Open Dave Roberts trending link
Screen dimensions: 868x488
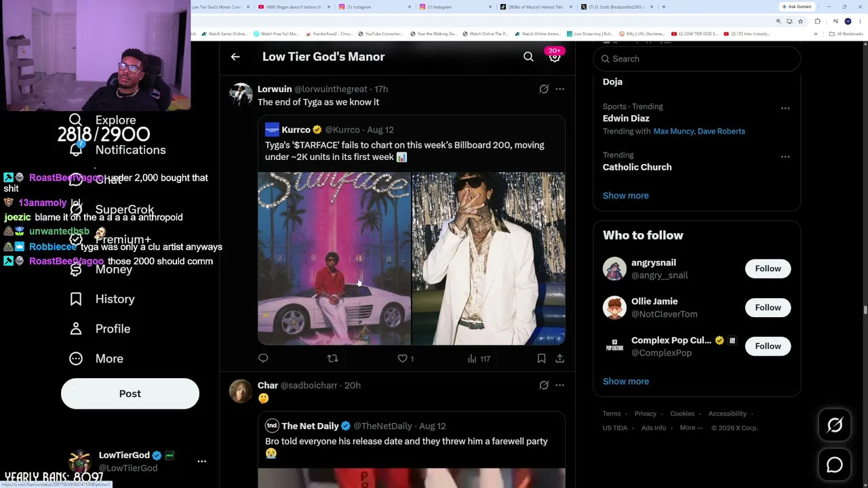point(722,131)
